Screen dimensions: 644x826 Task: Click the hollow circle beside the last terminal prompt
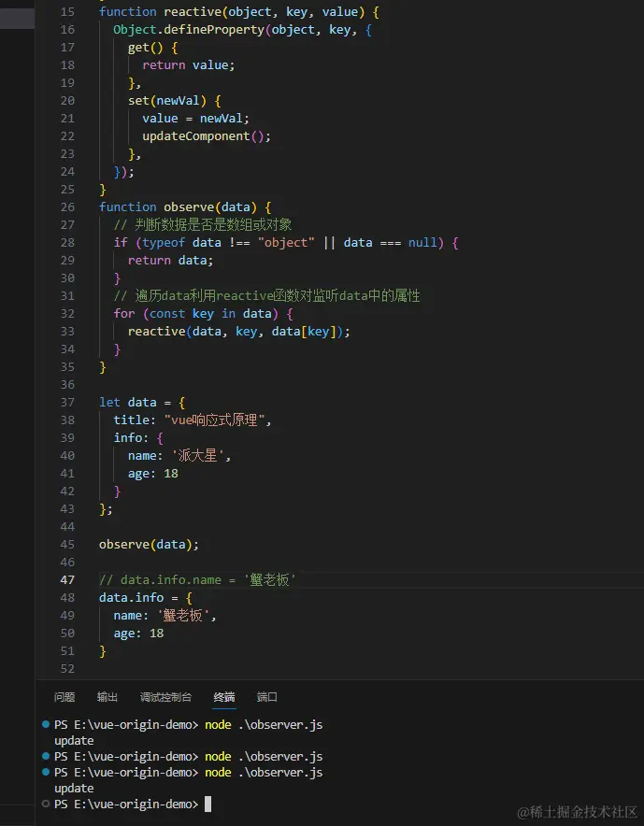tap(46, 804)
